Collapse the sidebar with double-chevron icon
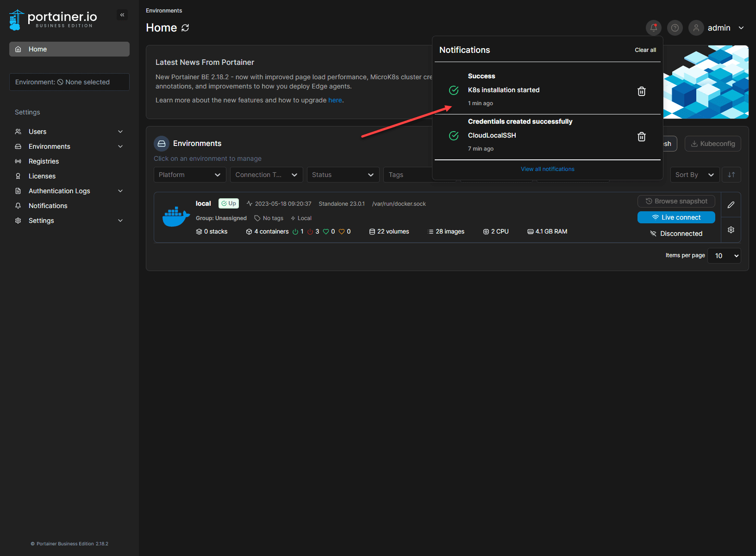This screenshot has width=756, height=556. [x=122, y=15]
